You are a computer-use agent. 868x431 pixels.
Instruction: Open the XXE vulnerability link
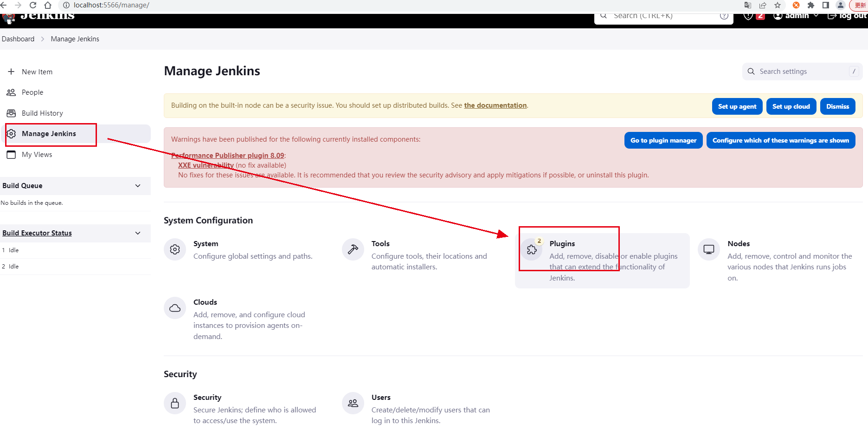206,165
